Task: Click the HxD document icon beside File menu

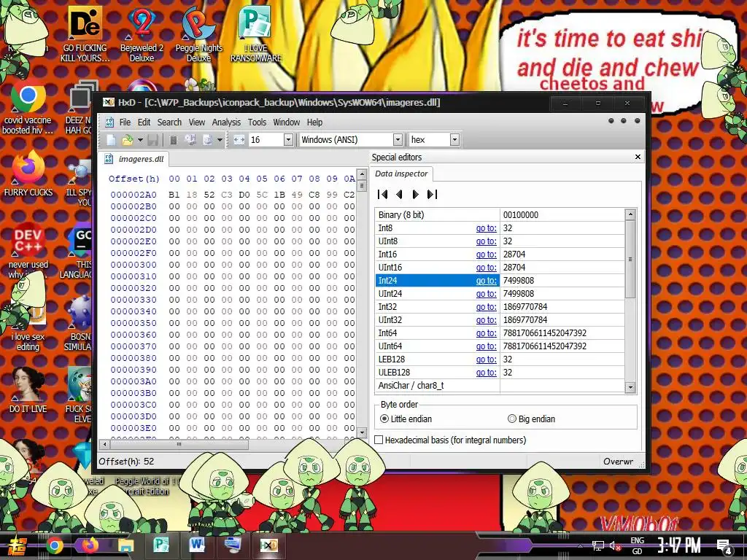Action: tap(109, 122)
